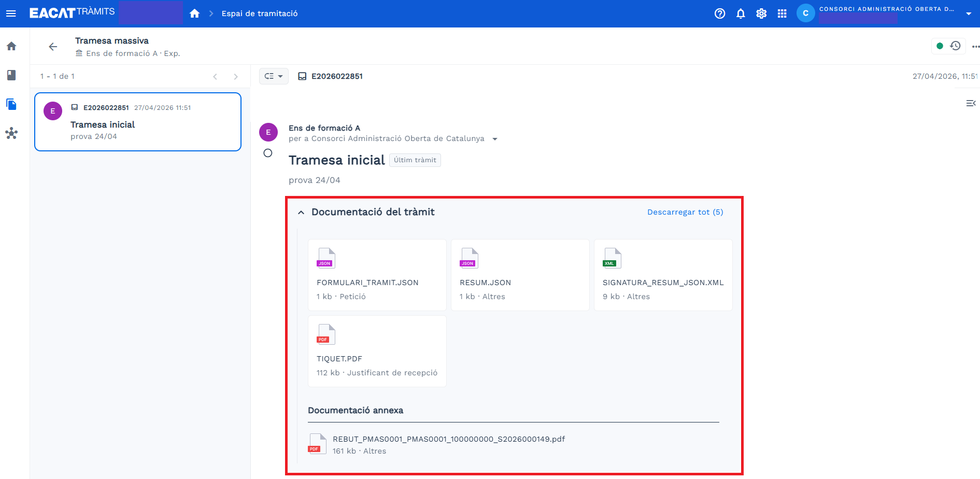The height and width of the screenshot is (479, 980).
Task: Open the notifications bell
Action: (x=741, y=13)
